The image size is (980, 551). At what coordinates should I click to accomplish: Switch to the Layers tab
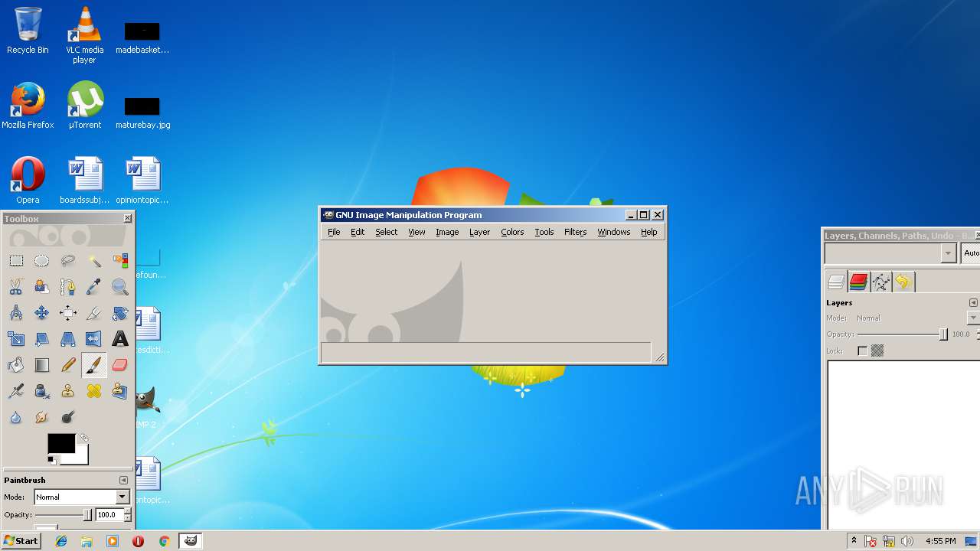tap(836, 282)
